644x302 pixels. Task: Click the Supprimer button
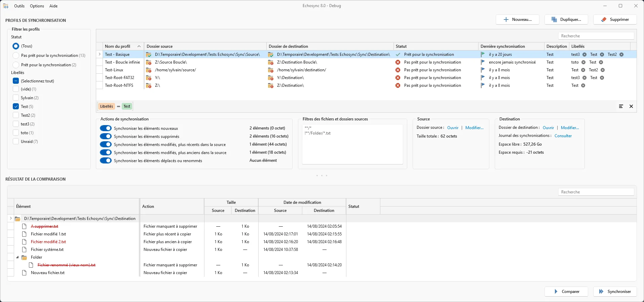click(x=615, y=20)
